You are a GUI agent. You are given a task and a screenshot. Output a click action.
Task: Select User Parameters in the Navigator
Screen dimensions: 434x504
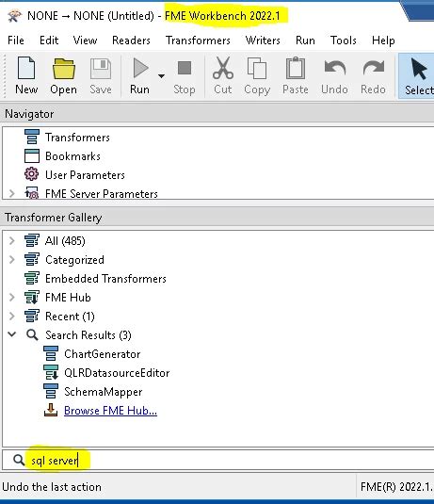[x=85, y=175]
